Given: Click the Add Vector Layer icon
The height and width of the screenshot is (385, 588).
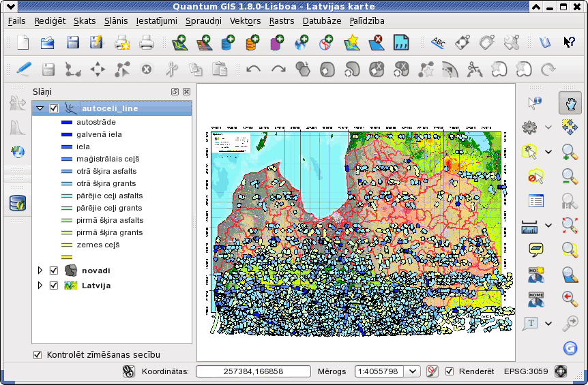Looking at the screenshot, I should point(179,42).
